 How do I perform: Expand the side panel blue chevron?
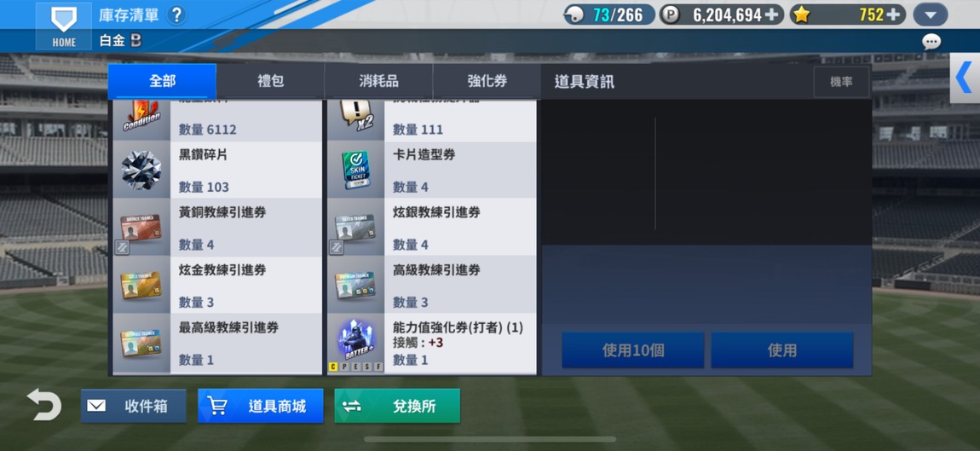(965, 78)
